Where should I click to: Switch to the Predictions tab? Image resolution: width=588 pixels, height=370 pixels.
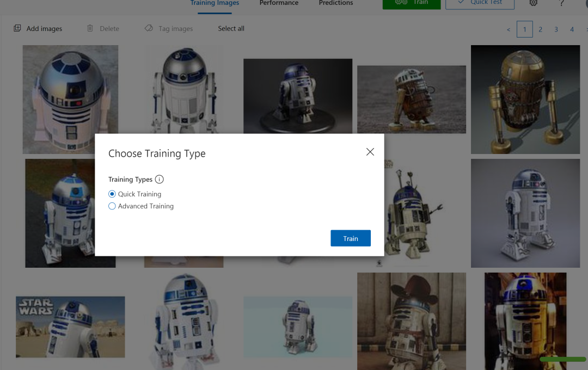(335, 3)
